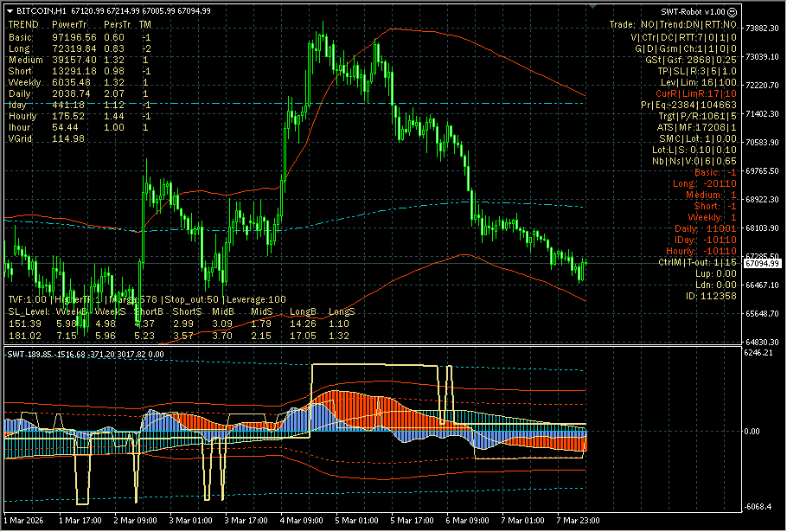Select the LongB value 14.26
Image resolution: width=787 pixels, height=532 pixels.
click(303, 324)
